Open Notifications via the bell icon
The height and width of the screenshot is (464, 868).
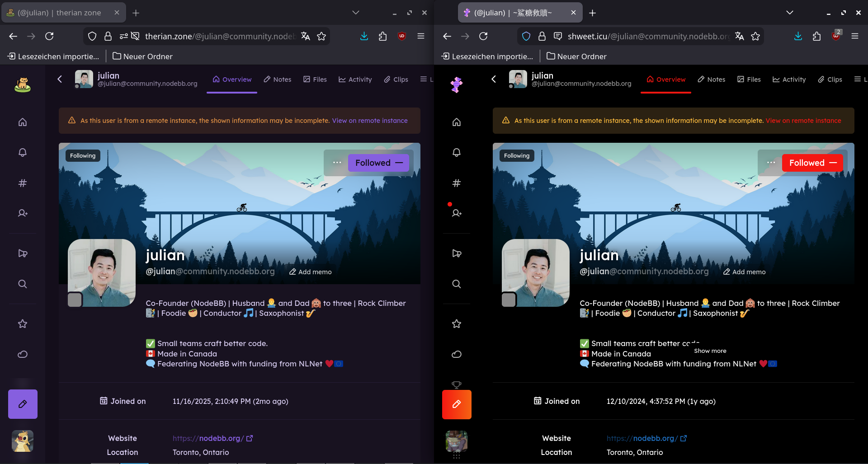point(457,153)
